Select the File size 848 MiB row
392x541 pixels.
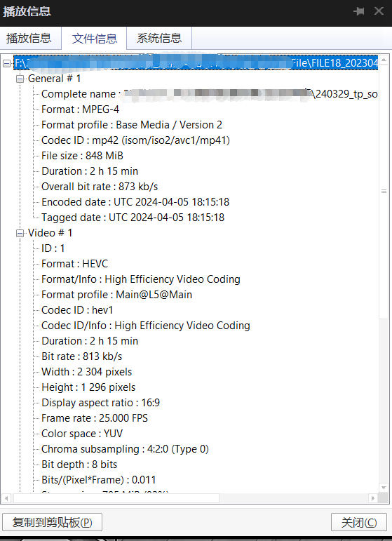(x=83, y=156)
